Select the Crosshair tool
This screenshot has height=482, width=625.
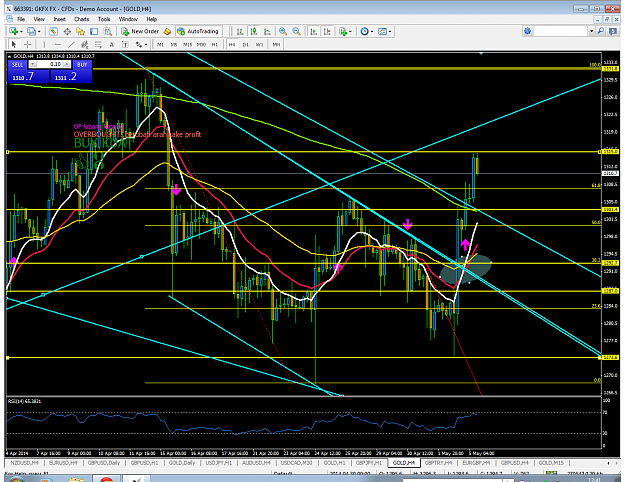click(x=28, y=44)
